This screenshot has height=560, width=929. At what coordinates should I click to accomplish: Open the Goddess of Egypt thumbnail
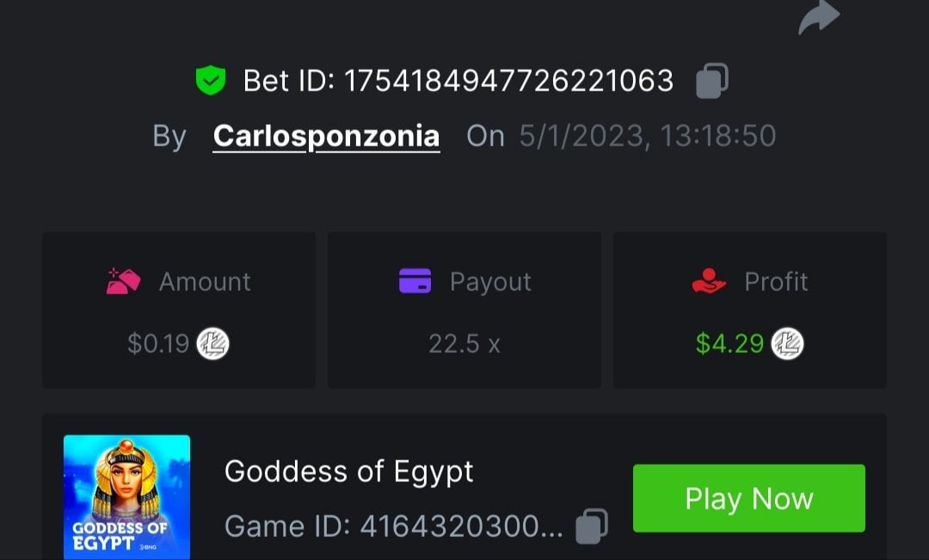point(126,497)
